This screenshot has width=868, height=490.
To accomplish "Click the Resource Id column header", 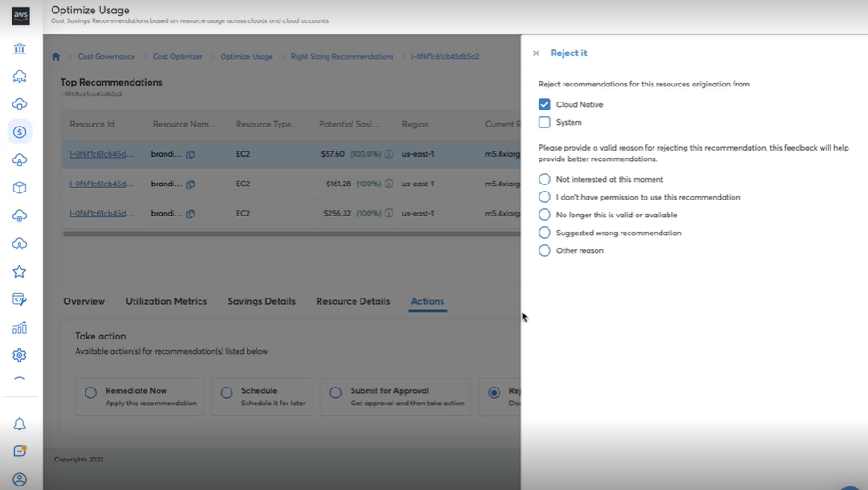I will [92, 124].
